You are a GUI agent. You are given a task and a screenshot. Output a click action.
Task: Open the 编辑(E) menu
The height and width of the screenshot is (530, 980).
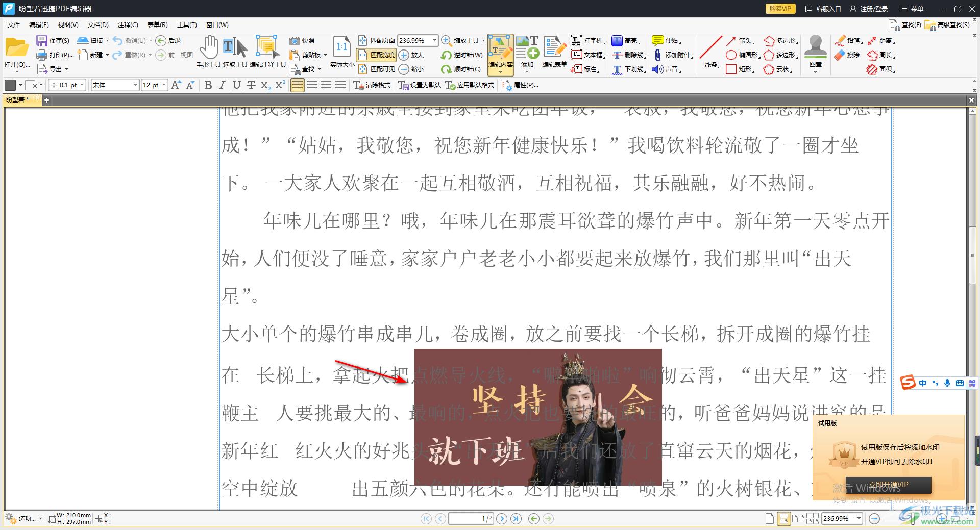pyautogui.click(x=39, y=24)
